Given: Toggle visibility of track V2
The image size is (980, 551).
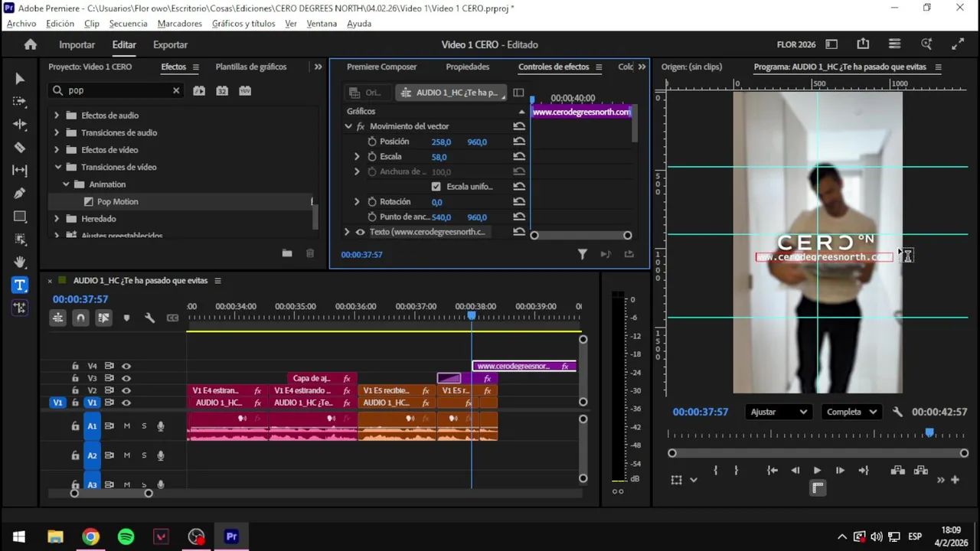Looking at the screenshot, I should pos(126,390).
